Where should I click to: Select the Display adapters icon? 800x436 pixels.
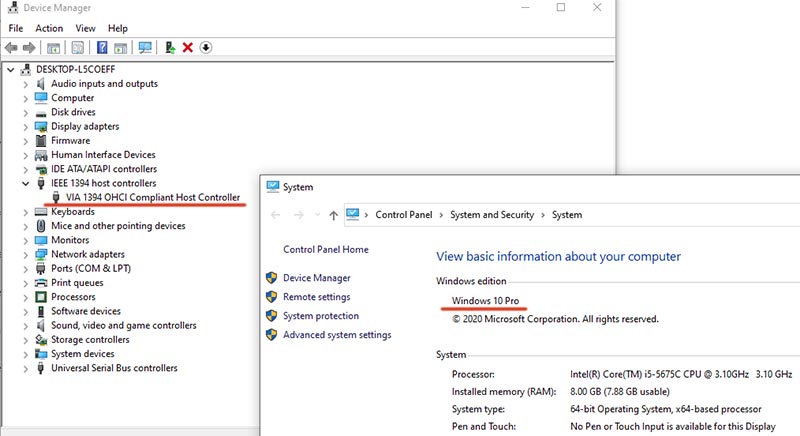(41, 126)
